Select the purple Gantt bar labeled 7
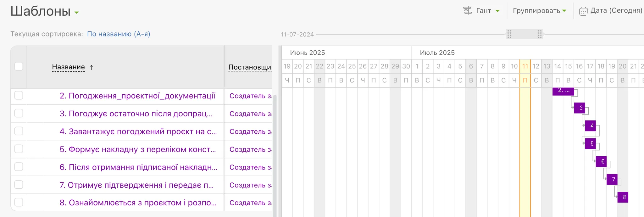 point(612,179)
